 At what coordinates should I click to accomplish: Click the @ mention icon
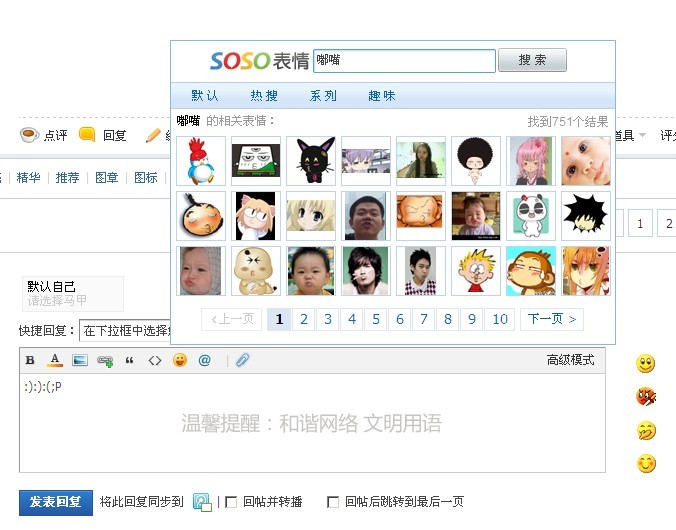[x=204, y=360]
